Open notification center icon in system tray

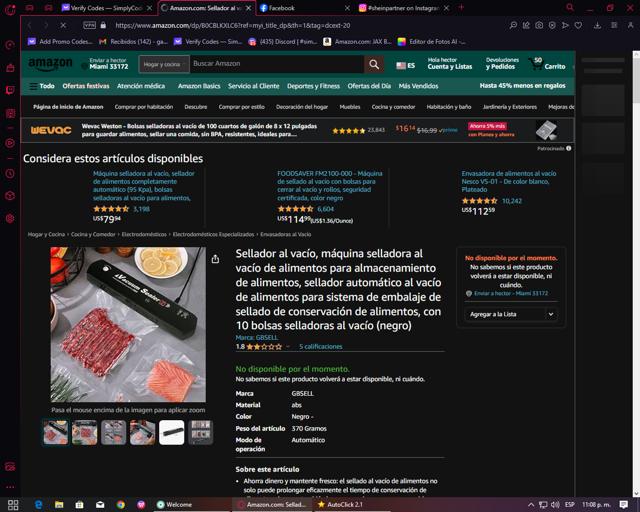(x=624, y=505)
